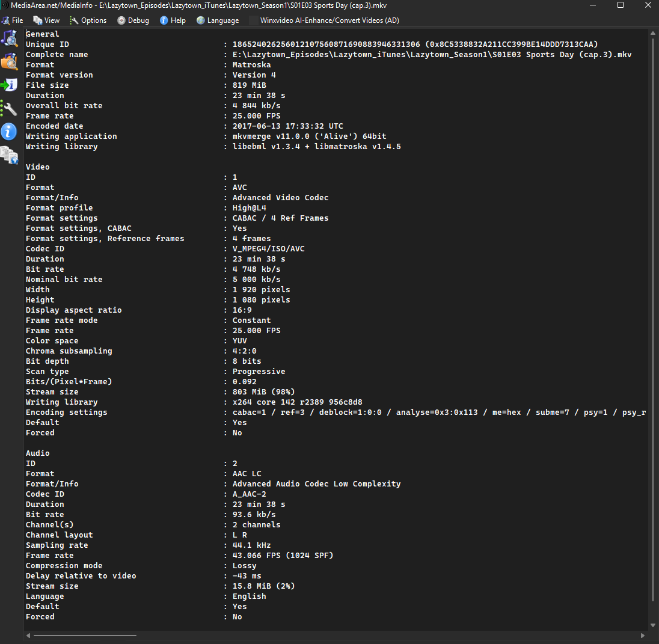
Task: Click the blue About info sidebar icon
Action: [x=9, y=132]
